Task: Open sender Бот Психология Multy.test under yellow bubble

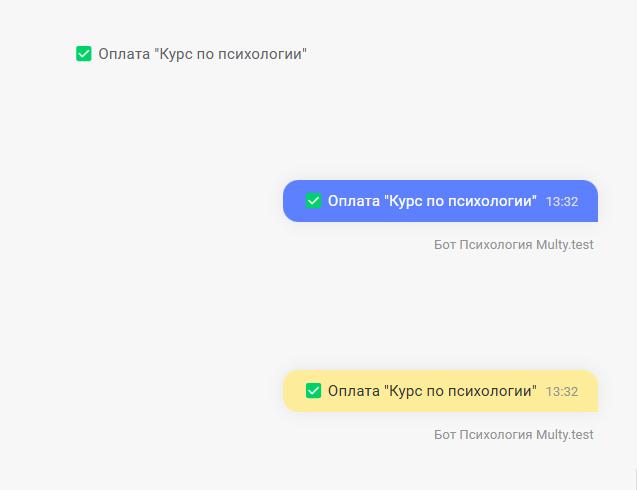Action: (x=514, y=435)
